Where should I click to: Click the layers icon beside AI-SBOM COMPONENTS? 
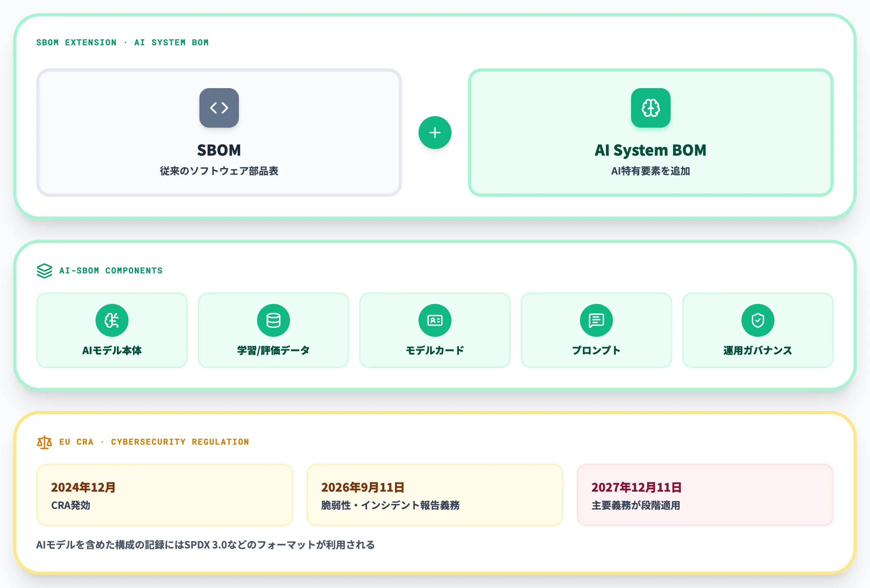[x=44, y=271]
